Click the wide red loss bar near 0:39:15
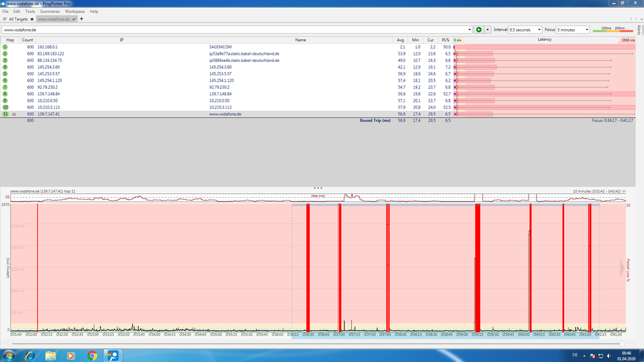The image size is (644, 362). [x=478, y=267]
